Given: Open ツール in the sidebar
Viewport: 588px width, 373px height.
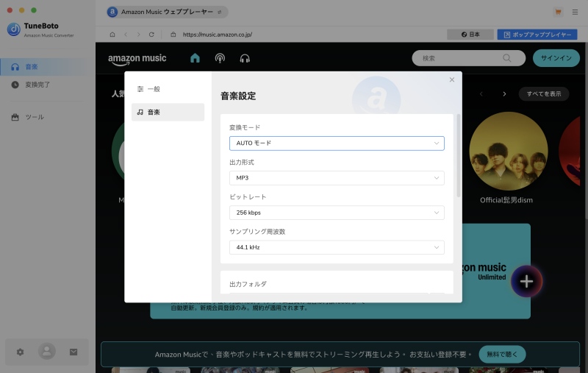Looking at the screenshot, I should point(48,117).
